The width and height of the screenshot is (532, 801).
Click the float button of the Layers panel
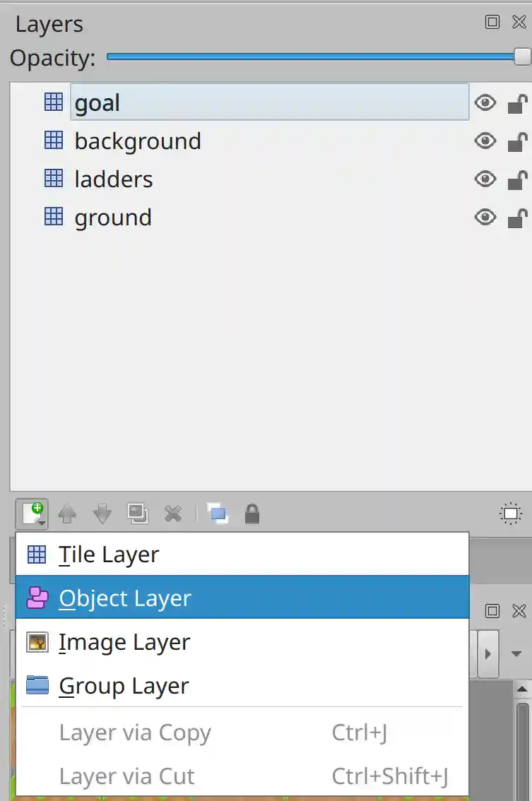click(x=492, y=22)
